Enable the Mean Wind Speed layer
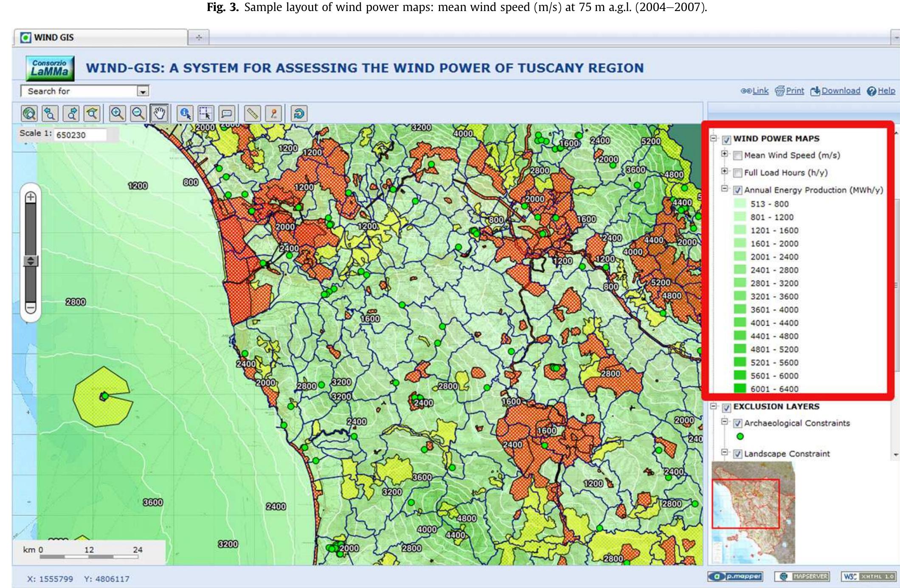 click(x=738, y=155)
